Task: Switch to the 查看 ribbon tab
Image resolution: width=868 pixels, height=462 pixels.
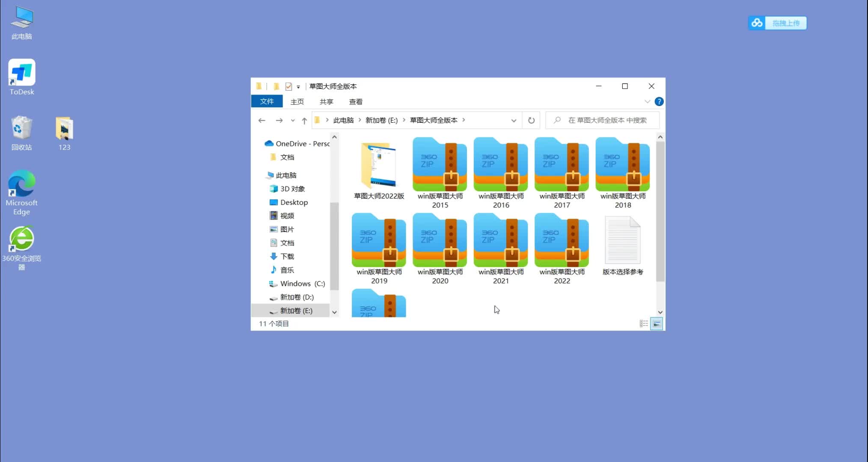Action: 355,101
